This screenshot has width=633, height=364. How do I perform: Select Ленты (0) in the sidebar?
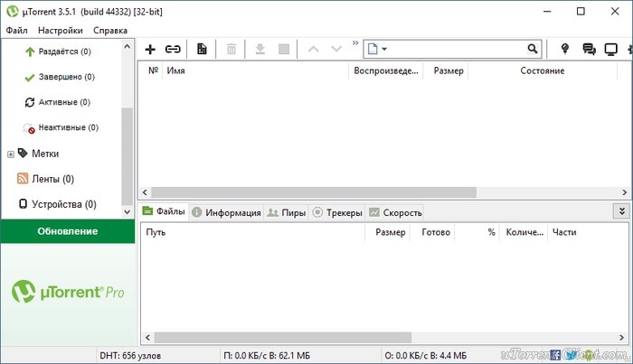52,179
